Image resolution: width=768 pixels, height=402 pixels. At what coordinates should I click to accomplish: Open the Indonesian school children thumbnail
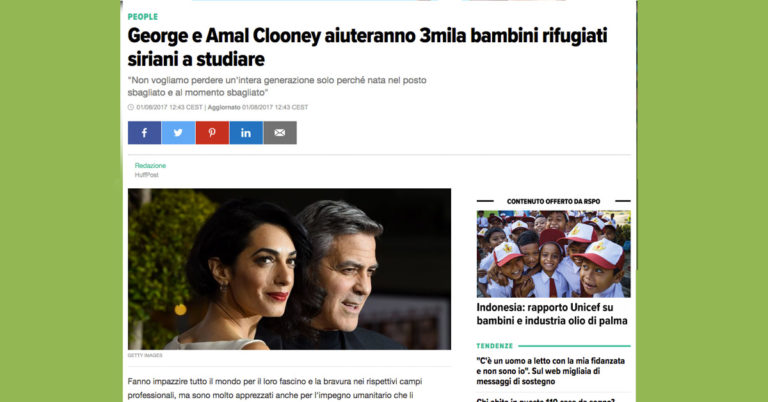pyautogui.click(x=553, y=254)
